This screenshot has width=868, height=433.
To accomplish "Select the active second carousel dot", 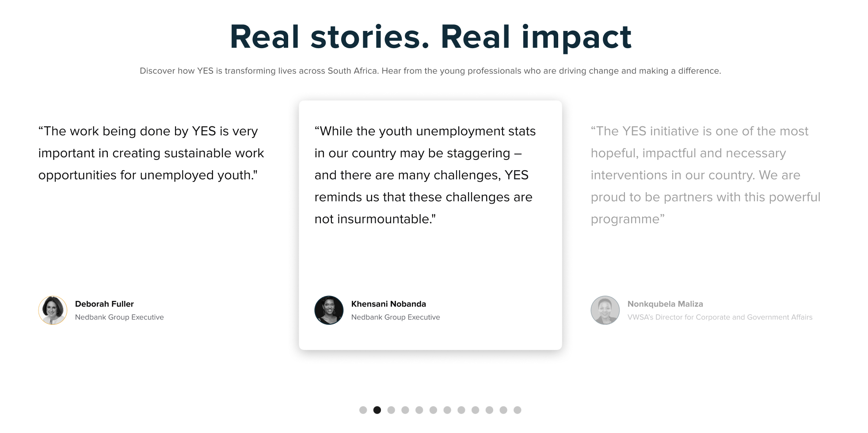I will [x=377, y=410].
